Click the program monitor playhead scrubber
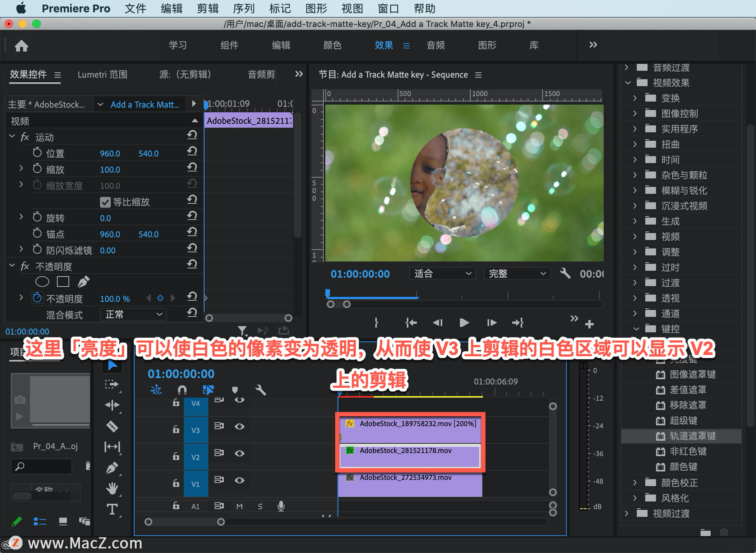The width and height of the screenshot is (756, 553). [x=327, y=293]
